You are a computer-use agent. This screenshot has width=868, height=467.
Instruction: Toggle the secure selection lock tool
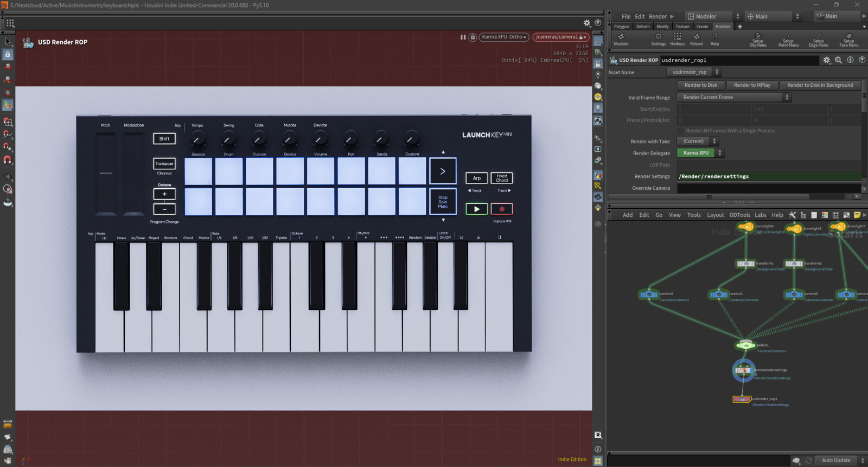pyautogui.click(x=8, y=54)
